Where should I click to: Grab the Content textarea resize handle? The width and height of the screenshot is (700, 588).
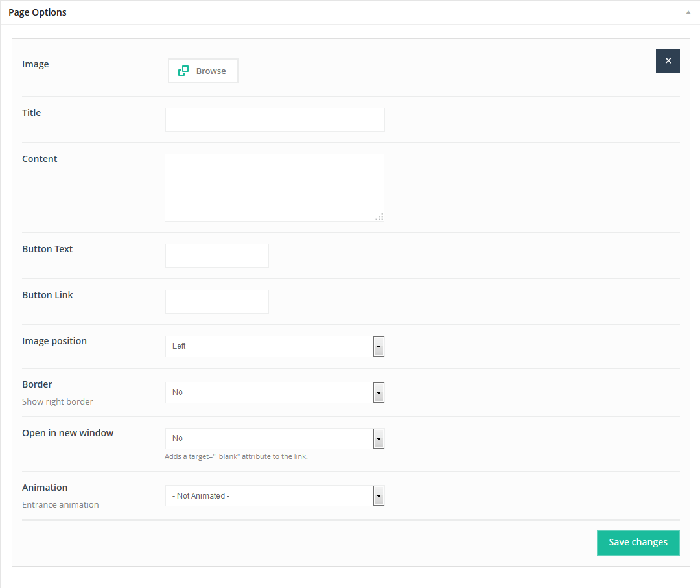(380, 217)
